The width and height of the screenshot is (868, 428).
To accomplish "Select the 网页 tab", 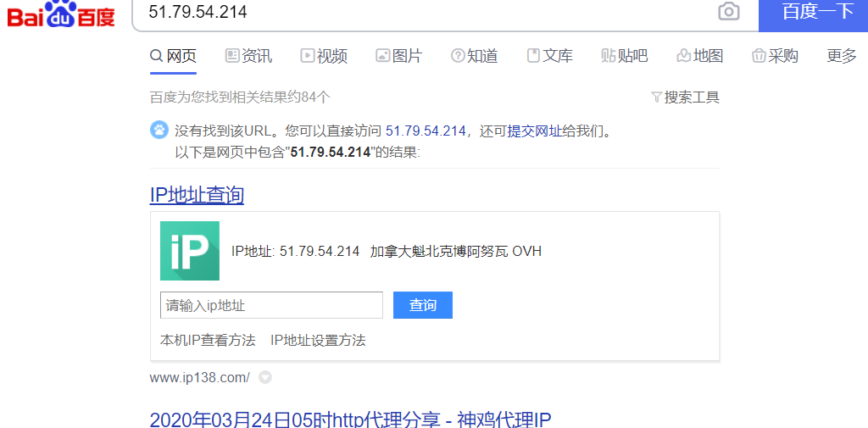I will point(173,55).
